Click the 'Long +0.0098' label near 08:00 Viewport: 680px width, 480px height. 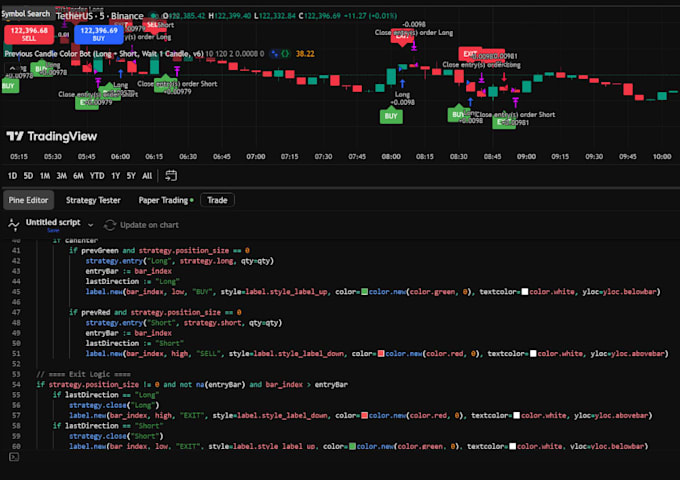coord(402,98)
